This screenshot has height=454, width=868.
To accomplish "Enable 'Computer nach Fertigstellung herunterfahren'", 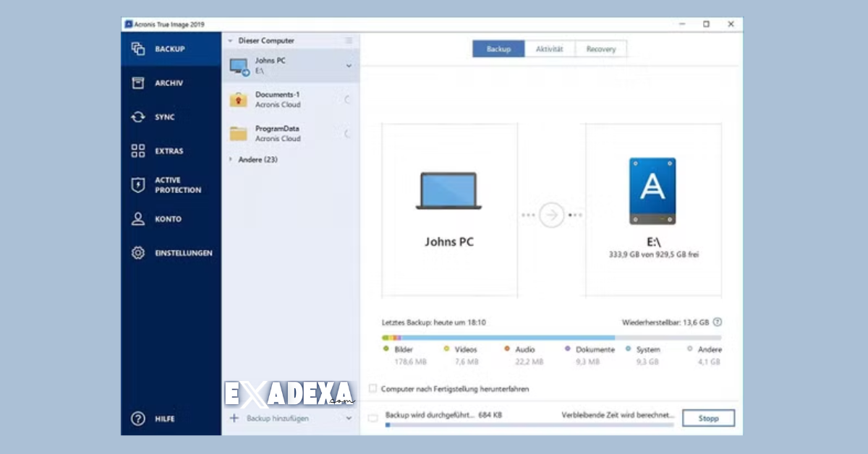I will tap(373, 388).
